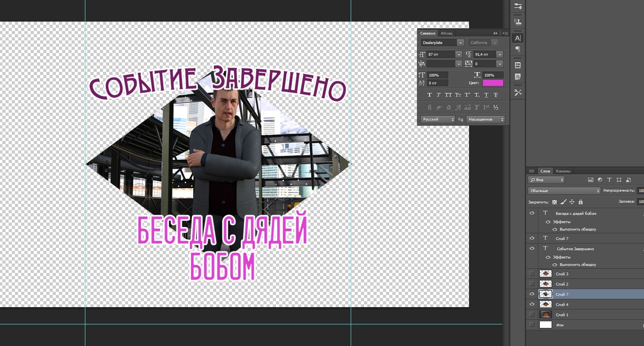Viewport: 644px width, 346px height.
Task: Hide the text layer named 'Слой 7'
Action: click(532, 238)
